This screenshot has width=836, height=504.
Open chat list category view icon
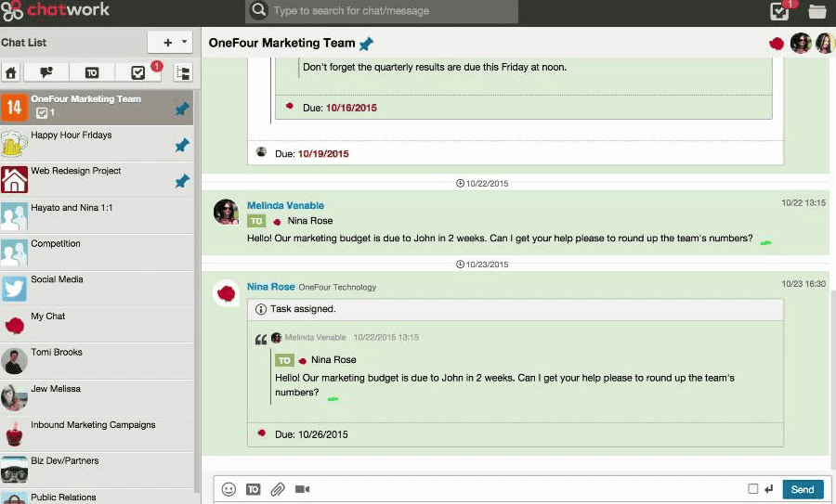point(183,72)
